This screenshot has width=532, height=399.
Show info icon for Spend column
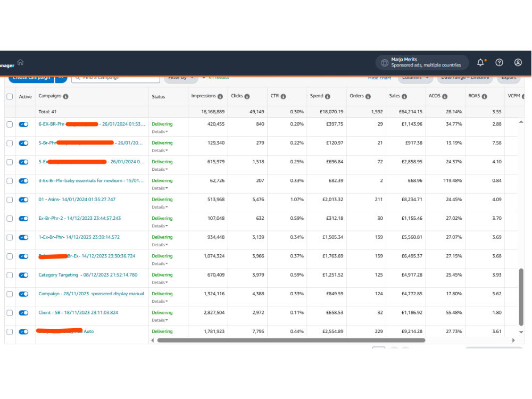coord(327,96)
